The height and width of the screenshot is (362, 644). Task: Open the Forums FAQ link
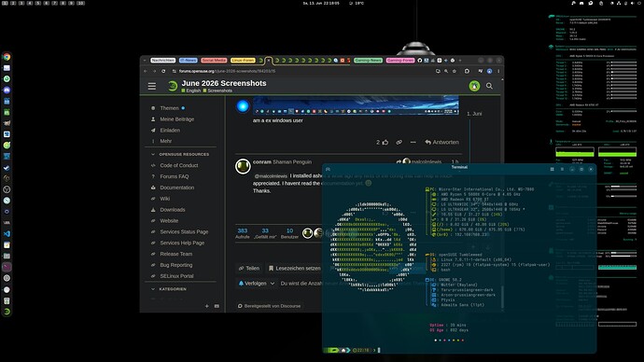click(175, 176)
